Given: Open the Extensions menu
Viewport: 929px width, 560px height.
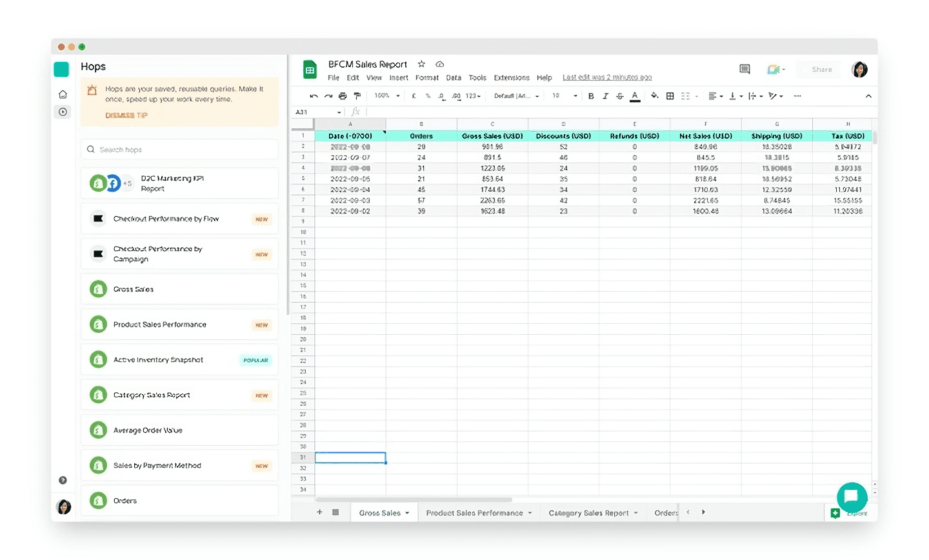Looking at the screenshot, I should pos(511,77).
